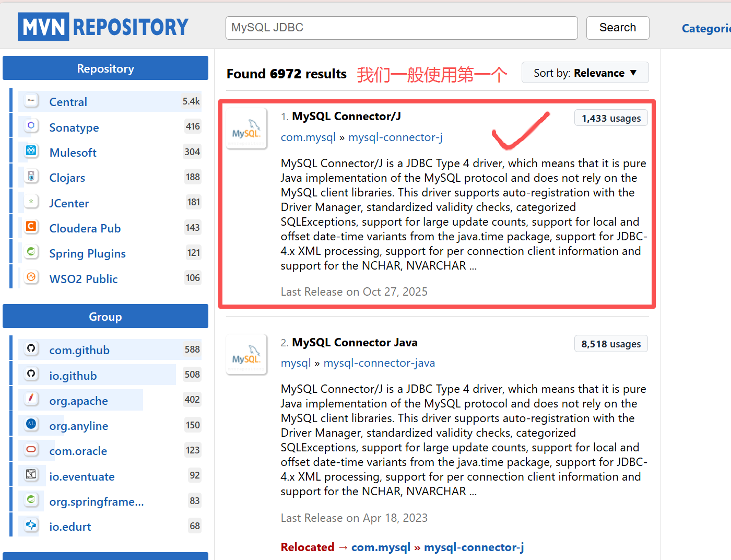Viewport: 731px width, 560px height.
Task: Click the 5.4k count for Central
Action: [191, 101]
